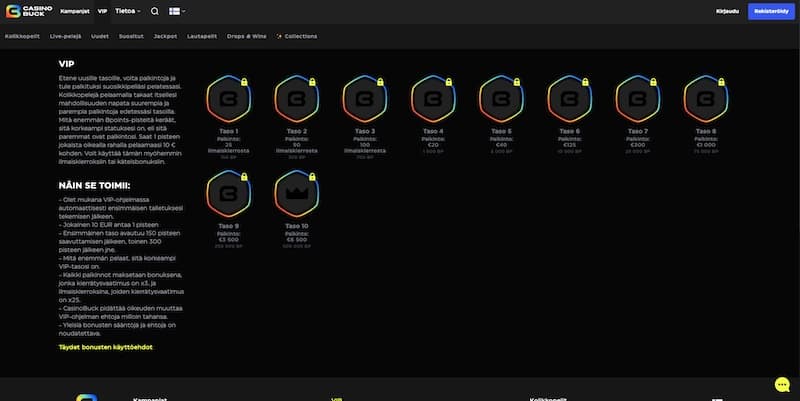The height and width of the screenshot is (401, 800).
Task: Open the Drops & Wins category tab
Action: click(246, 36)
